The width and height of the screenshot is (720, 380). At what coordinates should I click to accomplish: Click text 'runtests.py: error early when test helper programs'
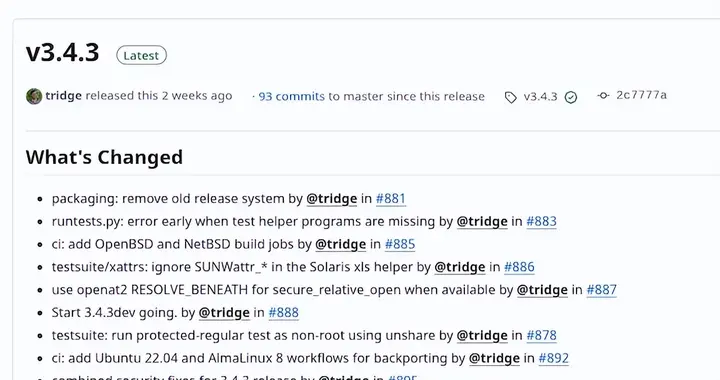207,221
